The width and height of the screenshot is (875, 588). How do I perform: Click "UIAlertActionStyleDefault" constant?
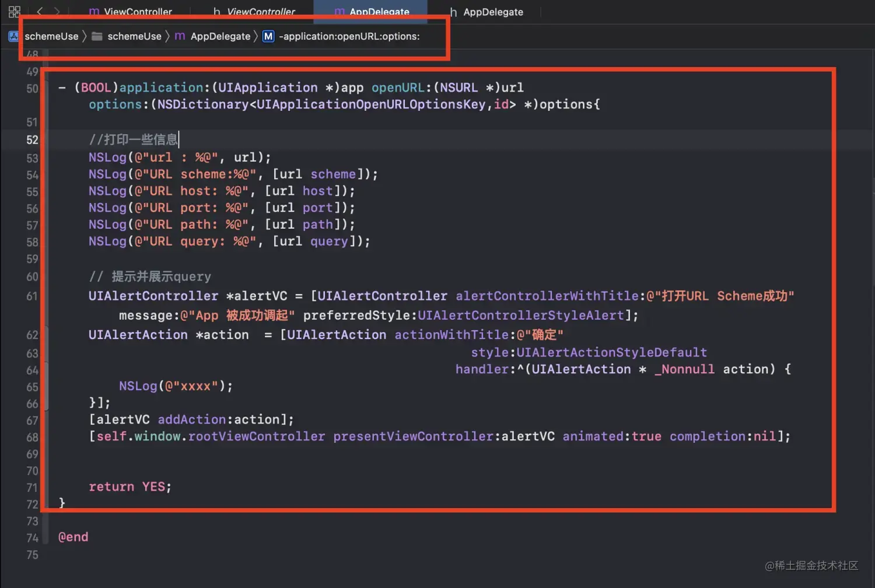click(612, 353)
